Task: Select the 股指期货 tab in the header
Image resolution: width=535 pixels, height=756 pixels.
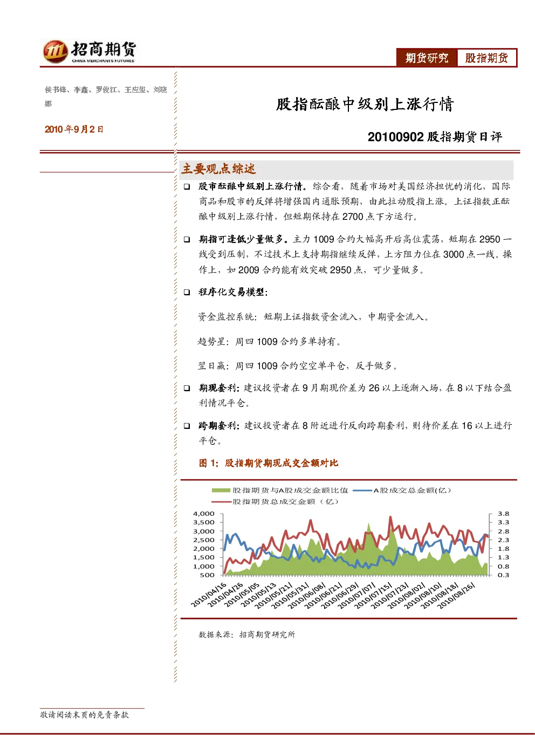Action: click(x=486, y=58)
